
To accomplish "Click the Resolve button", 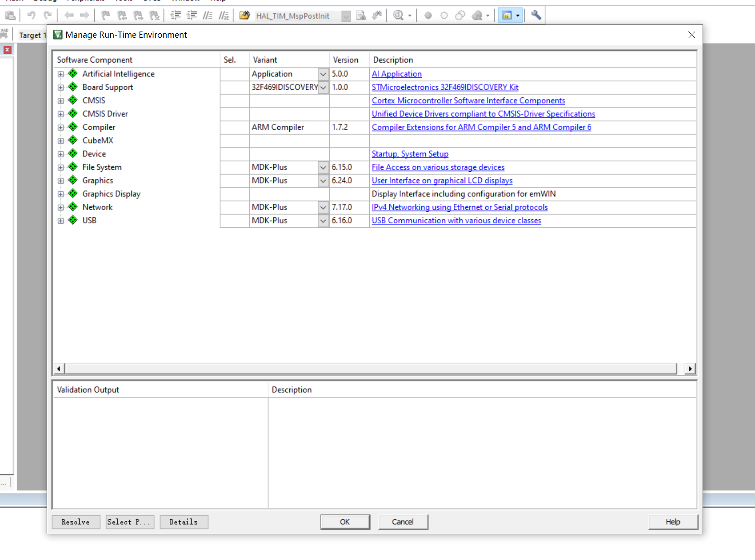I will click(x=76, y=522).
